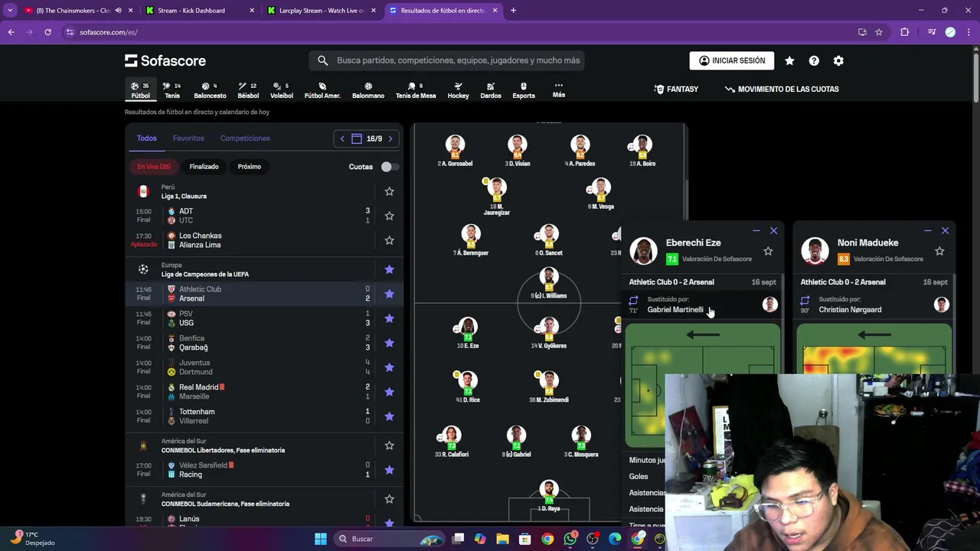Close the Noni Madueke player card
The image size is (980, 551).
[945, 230]
